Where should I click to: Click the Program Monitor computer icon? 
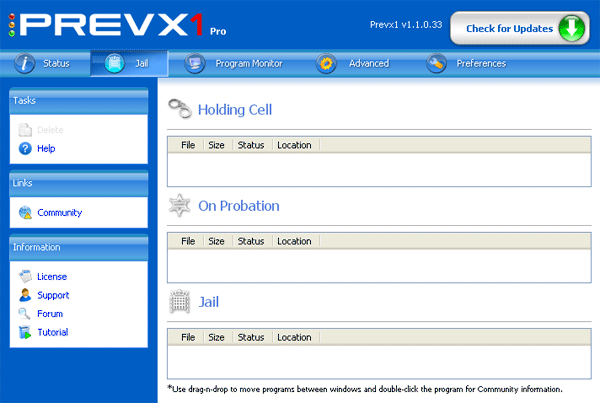pyautogui.click(x=194, y=63)
